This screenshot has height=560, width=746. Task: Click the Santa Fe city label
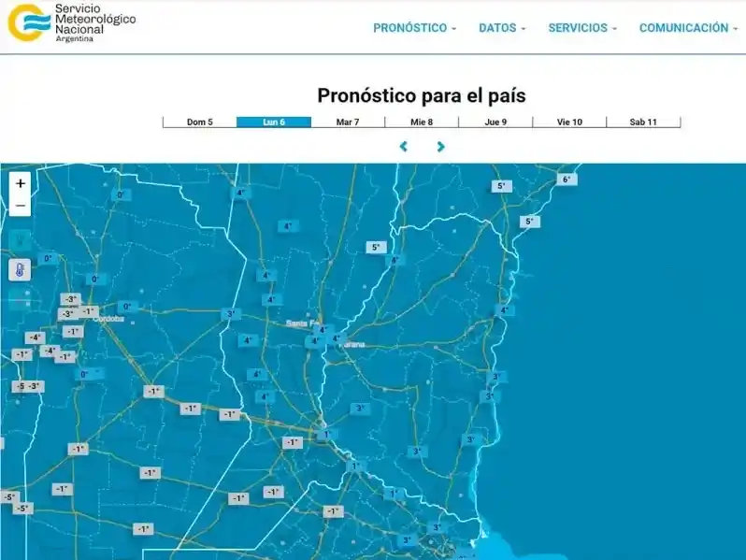[302, 323]
